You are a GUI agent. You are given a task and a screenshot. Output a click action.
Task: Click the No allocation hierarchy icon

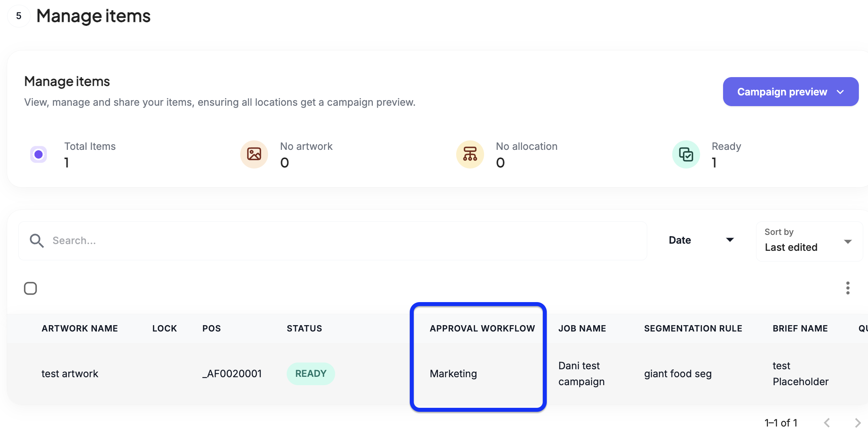click(470, 154)
